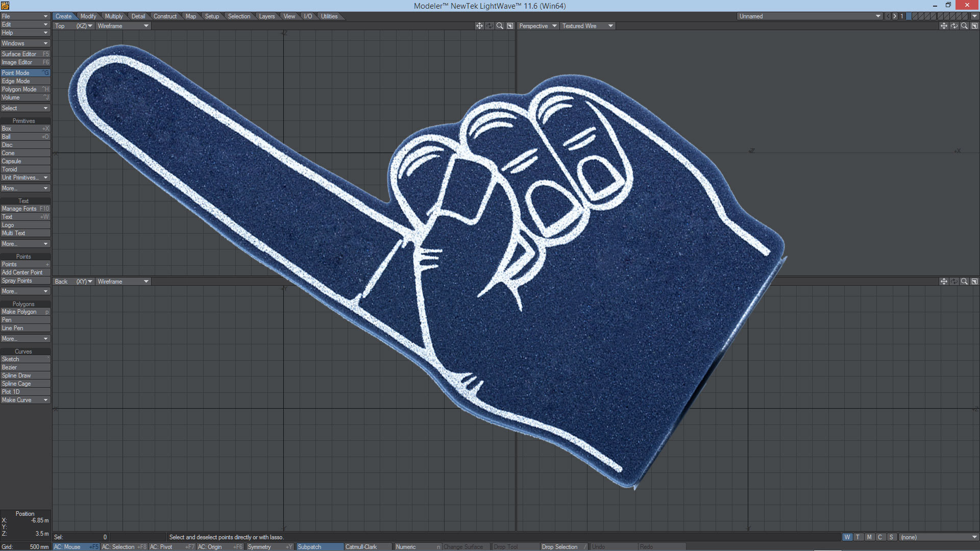Image resolution: width=980 pixels, height=551 pixels.
Task: Click the zoom magnifier of the Perspective viewport
Action: 964,26
